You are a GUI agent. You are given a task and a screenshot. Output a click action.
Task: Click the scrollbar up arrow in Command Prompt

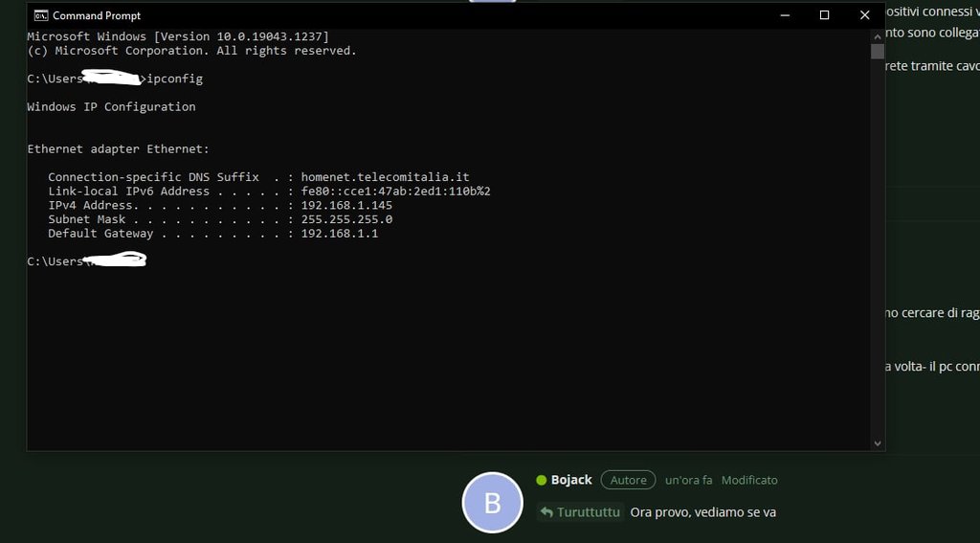(878, 36)
